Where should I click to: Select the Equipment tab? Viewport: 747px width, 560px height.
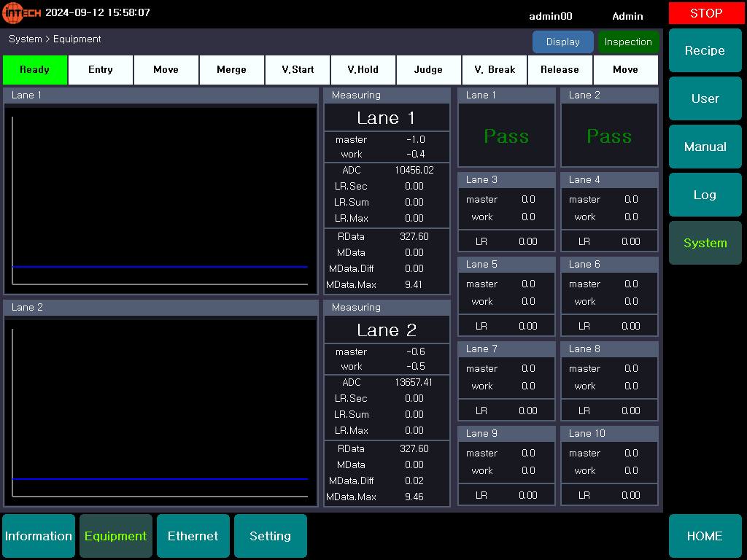click(x=116, y=536)
